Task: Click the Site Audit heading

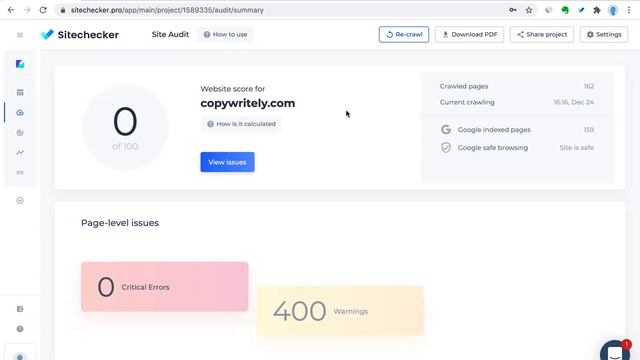Action: tap(170, 35)
